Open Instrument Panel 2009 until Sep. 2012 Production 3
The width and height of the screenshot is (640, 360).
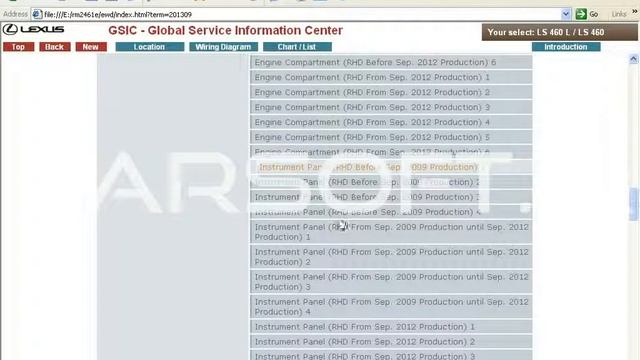click(391, 282)
